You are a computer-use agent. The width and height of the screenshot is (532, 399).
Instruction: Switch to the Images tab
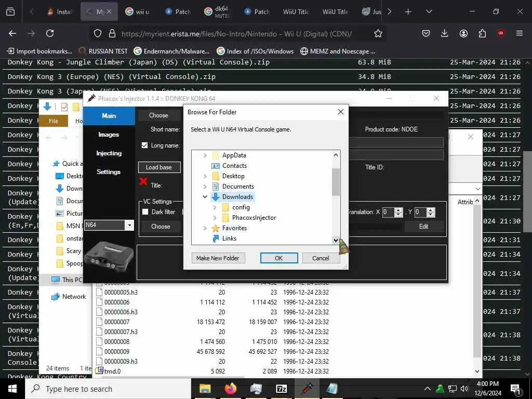coord(109,135)
